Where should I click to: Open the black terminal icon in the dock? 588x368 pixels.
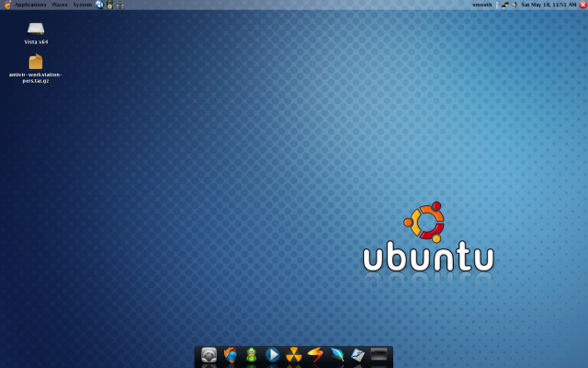point(379,354)
